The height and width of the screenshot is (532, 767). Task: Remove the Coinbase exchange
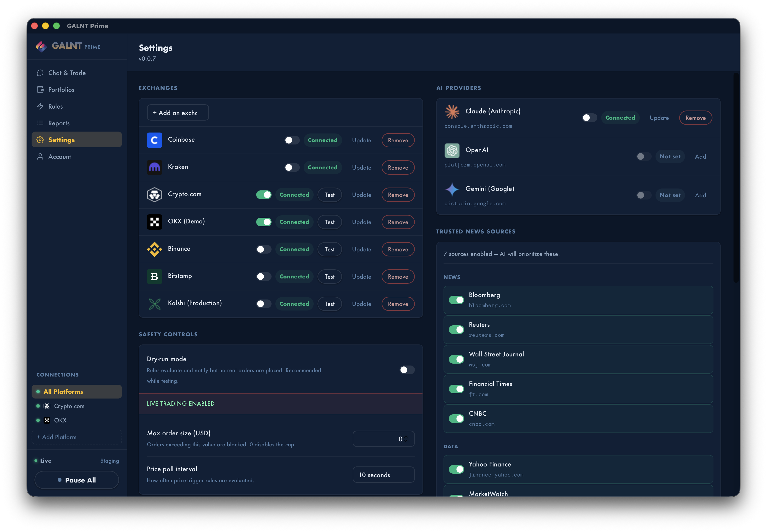click(x=398, y=140)
